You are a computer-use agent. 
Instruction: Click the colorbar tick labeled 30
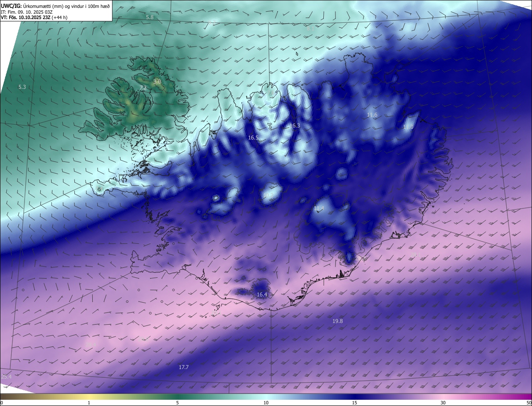443,403
